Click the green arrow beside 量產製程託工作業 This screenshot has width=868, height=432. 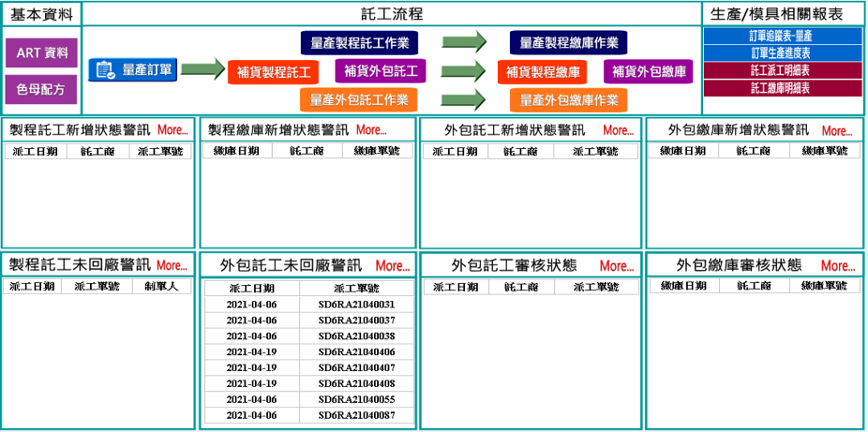[x=464, y=42]
